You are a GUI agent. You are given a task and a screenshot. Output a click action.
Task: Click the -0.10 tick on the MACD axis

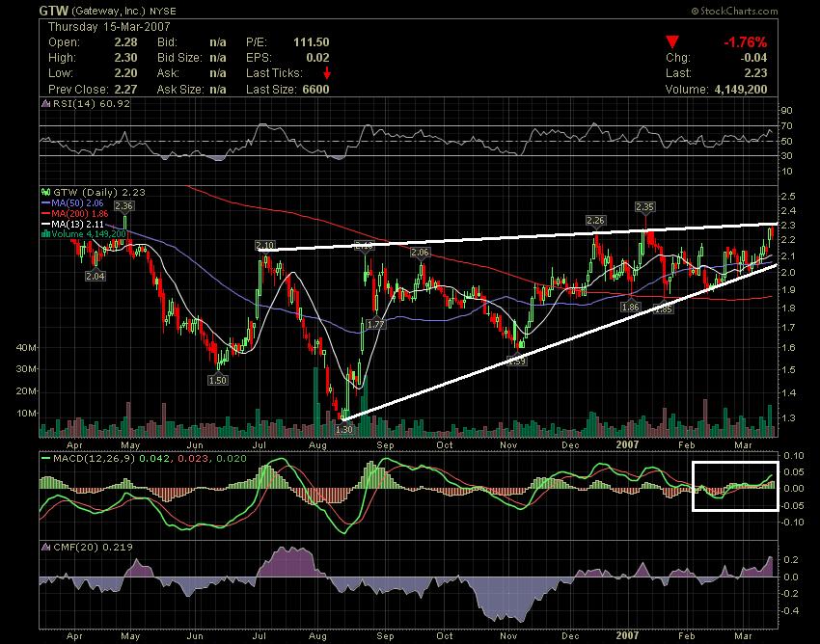(x=792, y=522)
